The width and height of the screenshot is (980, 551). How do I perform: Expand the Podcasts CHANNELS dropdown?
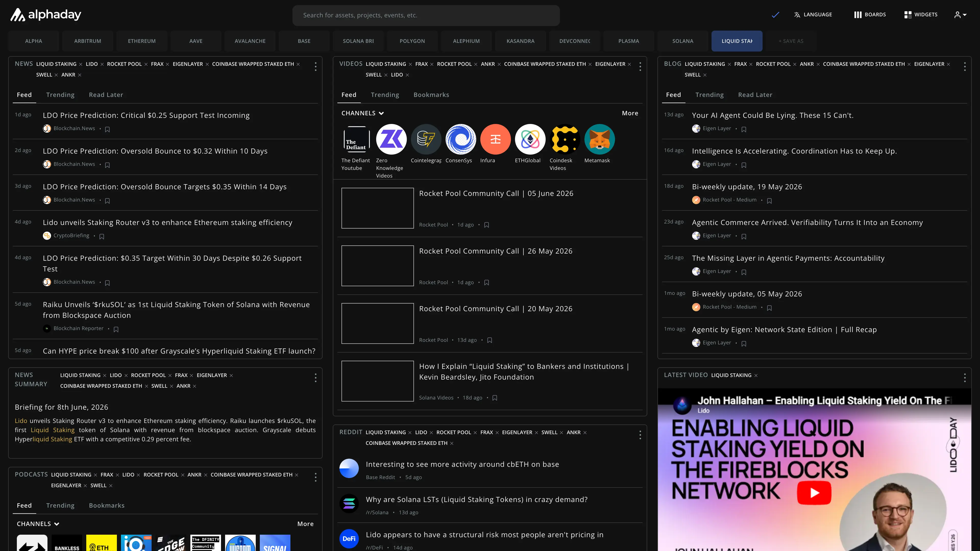(x=38, y=524)
